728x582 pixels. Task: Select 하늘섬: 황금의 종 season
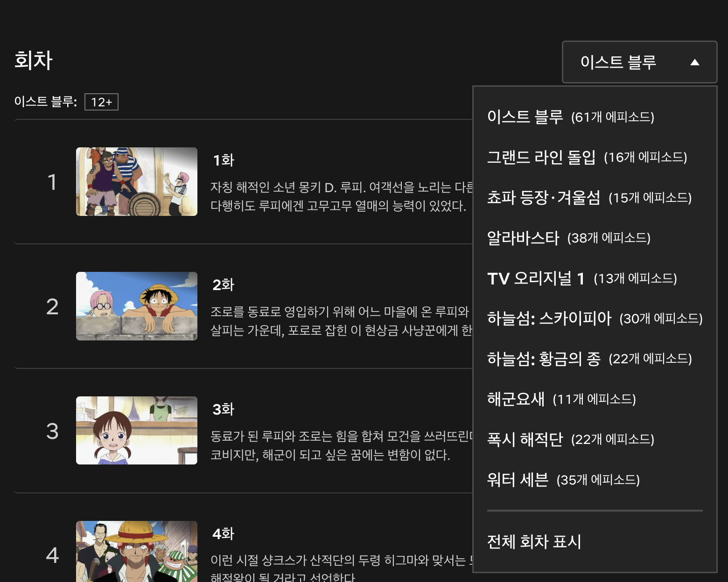point(595,359)
